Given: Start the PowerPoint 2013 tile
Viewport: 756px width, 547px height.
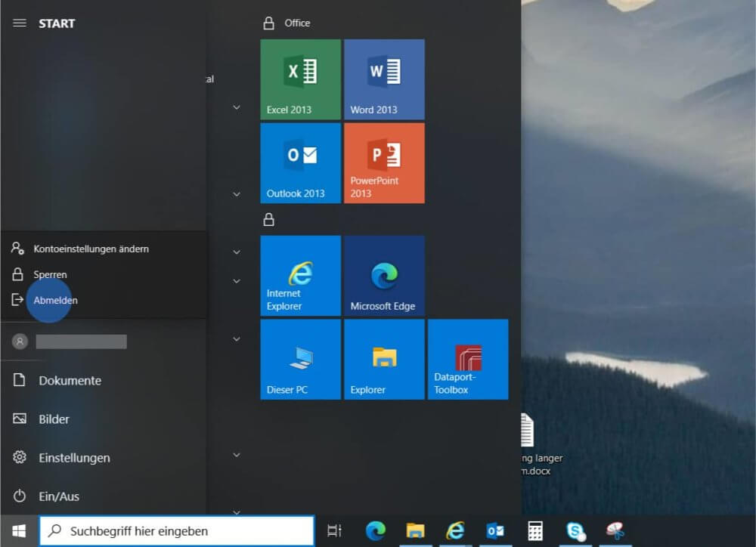Looking at the screenshot, I should 384,163.
